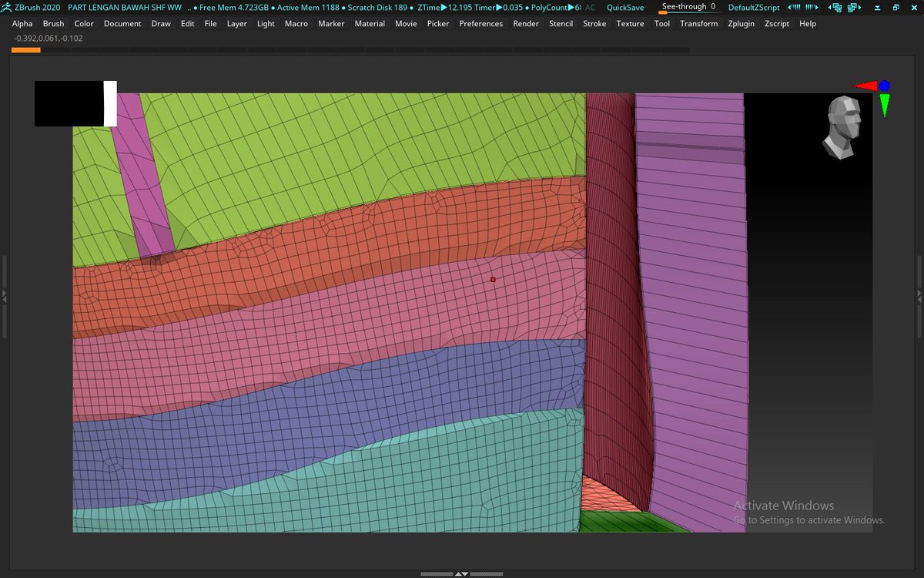This screenshot has height=578, width=924.
Task: Load previous user interface colors
Action: pos(794,7)
